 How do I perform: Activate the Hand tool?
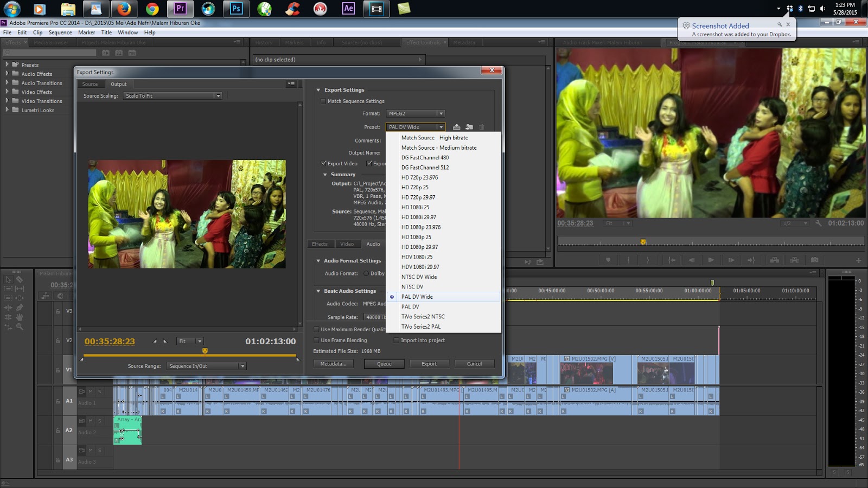19,317
